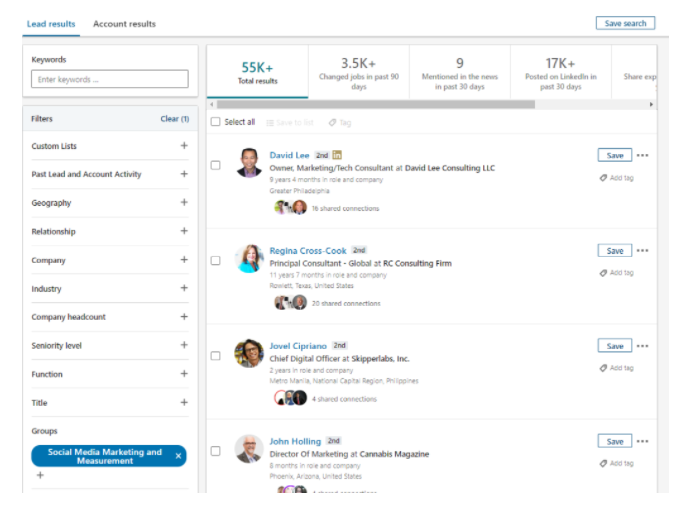This screenshot has width=679, height=516.
Task: Add another group below Social Media Marketing
Action: point(40,475)
